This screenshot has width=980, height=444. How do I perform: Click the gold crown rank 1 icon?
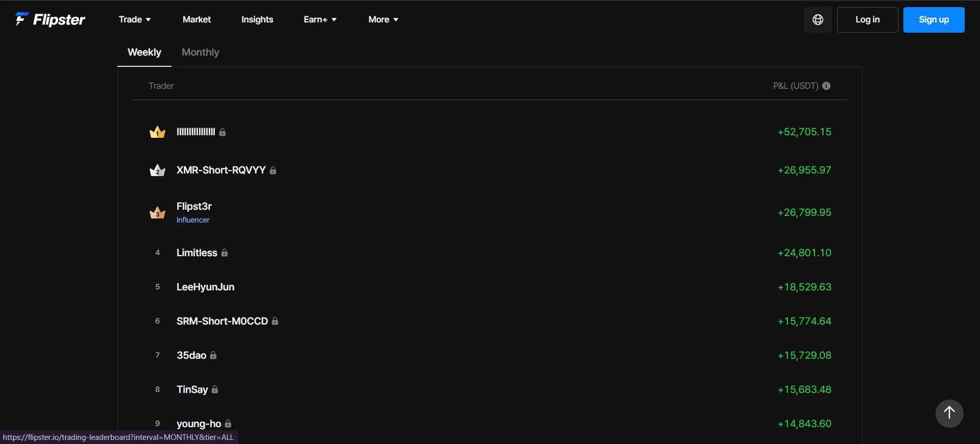click(157, 132)
